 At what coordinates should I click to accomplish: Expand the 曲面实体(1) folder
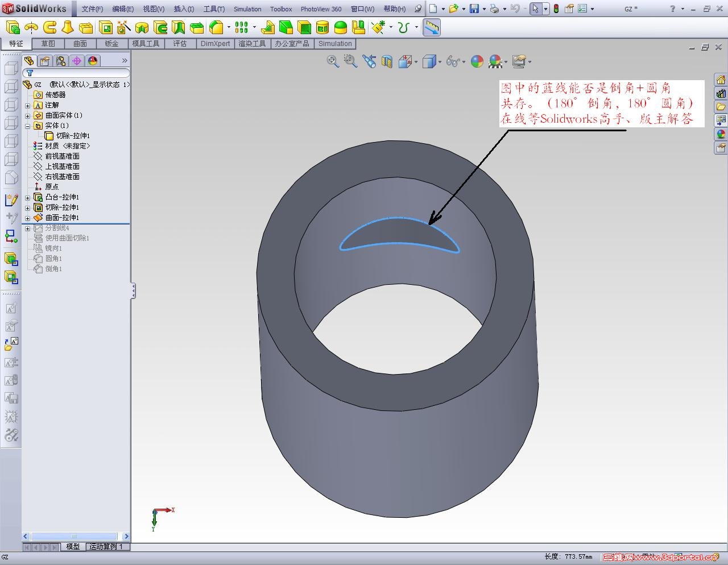(x=27, y=115)
